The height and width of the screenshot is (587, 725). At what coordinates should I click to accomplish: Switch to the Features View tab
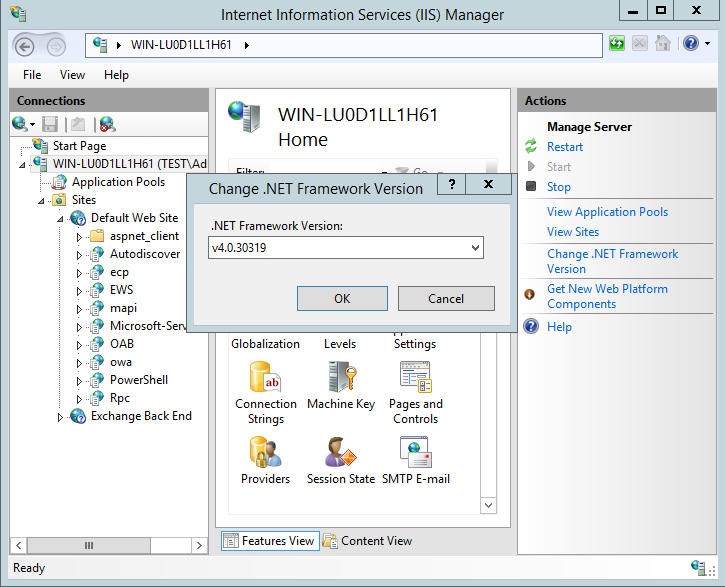[x=270, y=541]
